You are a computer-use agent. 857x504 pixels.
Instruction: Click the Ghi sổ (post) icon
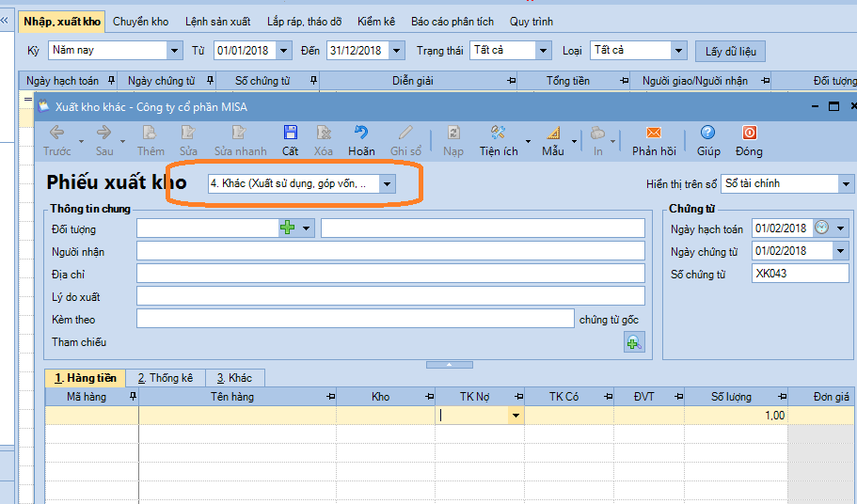(x=405, y=133)
